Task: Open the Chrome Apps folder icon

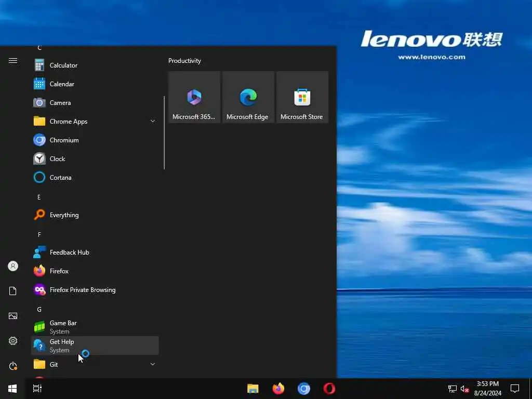Action: click(39, 121)
